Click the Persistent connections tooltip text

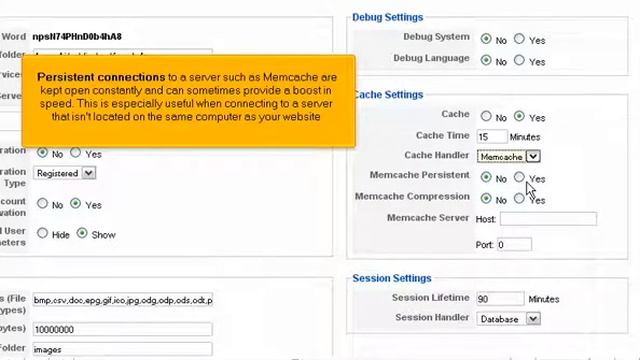[188, 97]
